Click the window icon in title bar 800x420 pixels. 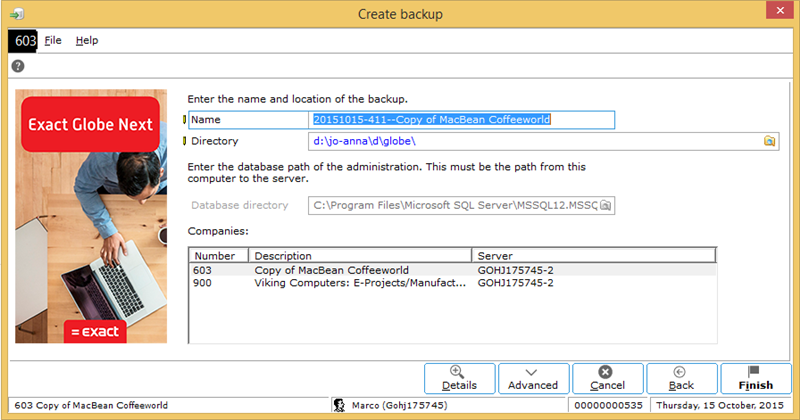point(17,14)
